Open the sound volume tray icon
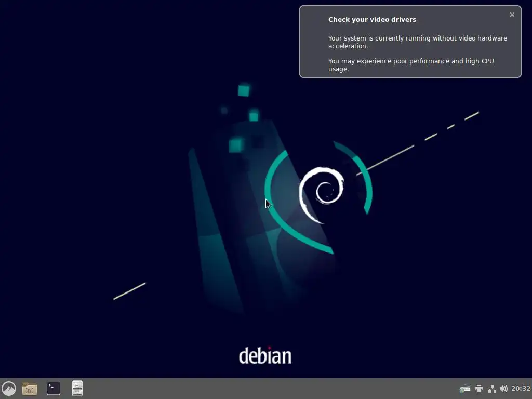This screenshot has height=399, width=532. [x=503, y=389]
